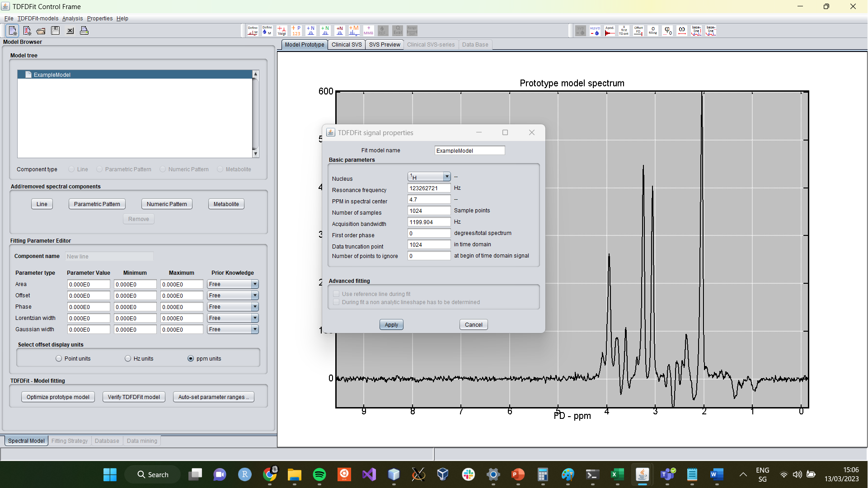Open Offset prior knowledge dropdown
The width and height of the screenshot is (868, 488).
pyautogui.click(x=255, y=296)
